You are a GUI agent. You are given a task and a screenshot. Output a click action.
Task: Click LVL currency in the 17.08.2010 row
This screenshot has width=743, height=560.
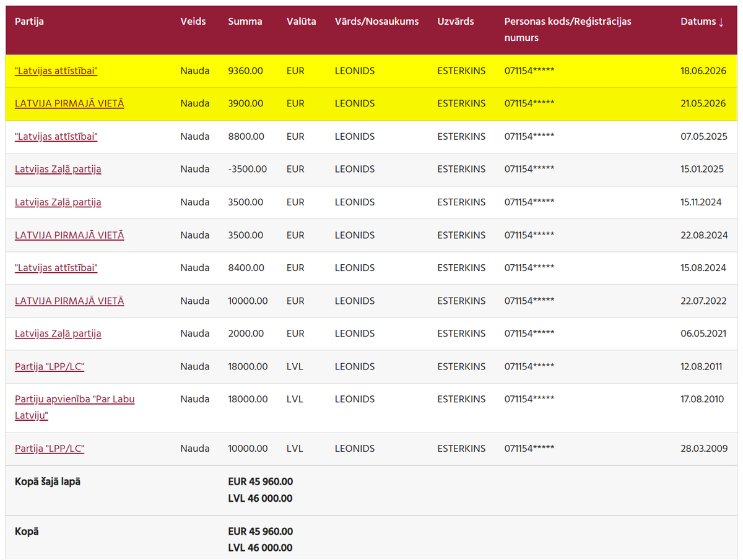[x=295, y=399]
